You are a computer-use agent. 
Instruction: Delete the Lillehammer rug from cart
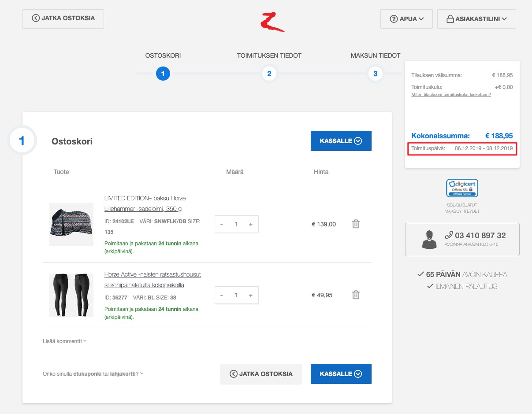point(356,224)
